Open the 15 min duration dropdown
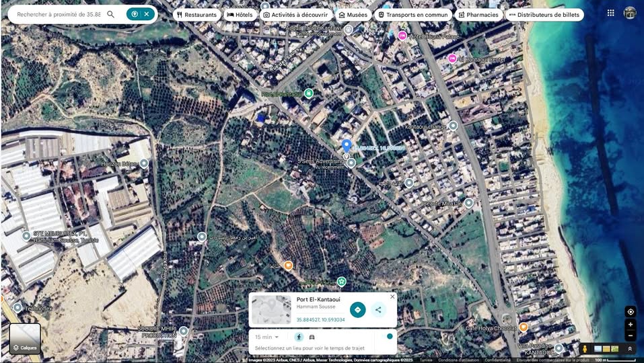 coord(267,337)
